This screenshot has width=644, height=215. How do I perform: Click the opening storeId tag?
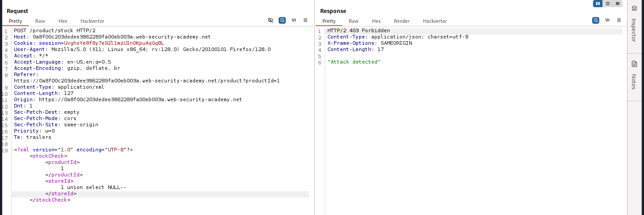point(59,181)
